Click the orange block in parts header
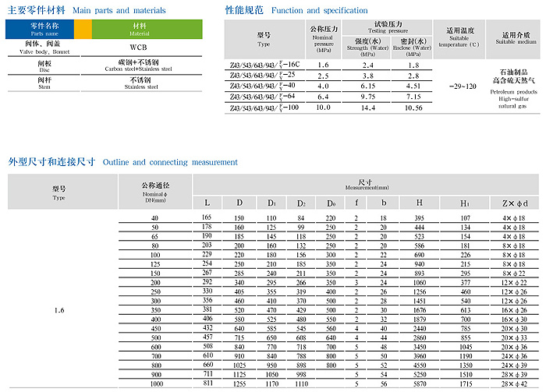The width and height of the screenshot is (546, 392). click(83, 30)
